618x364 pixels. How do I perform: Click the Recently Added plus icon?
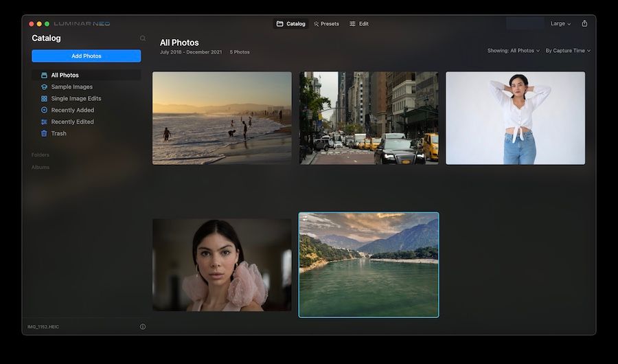click(44, 110)
